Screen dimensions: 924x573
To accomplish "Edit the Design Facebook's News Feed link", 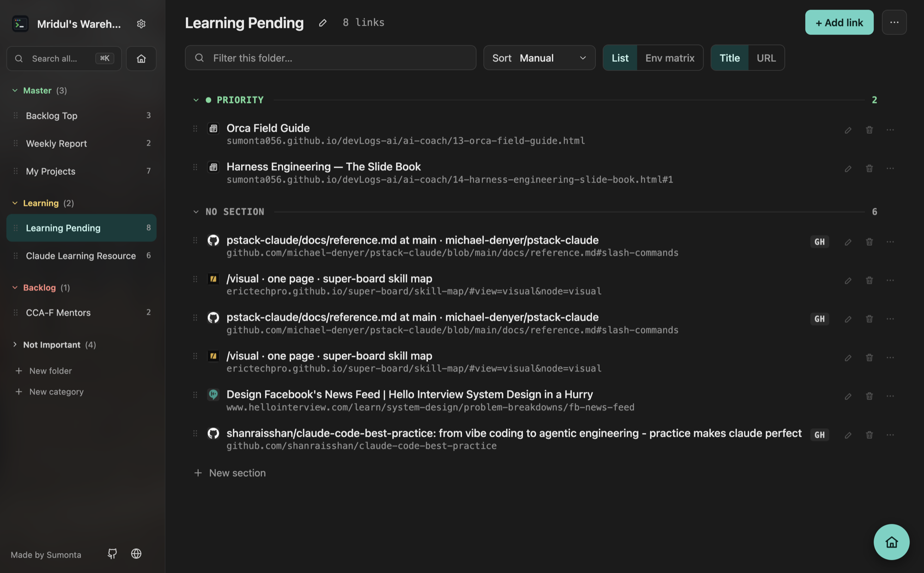I will (x=848, y=396).
